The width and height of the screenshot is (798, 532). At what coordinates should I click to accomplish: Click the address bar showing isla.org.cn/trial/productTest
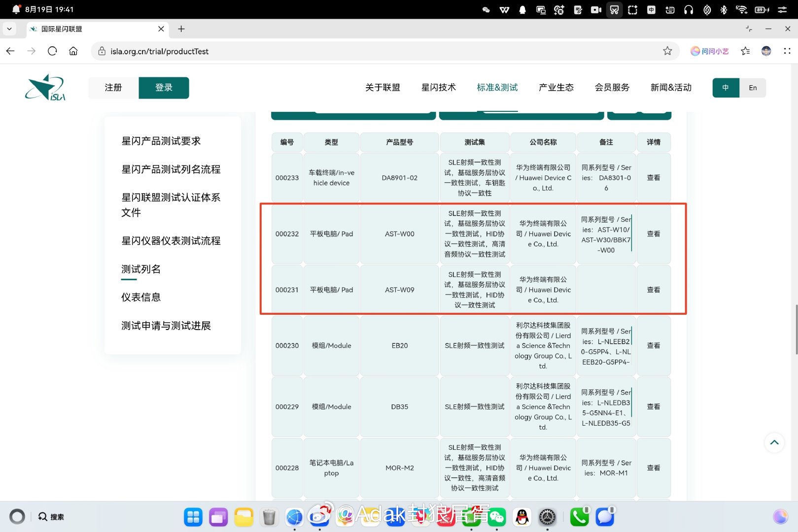coord(384,51)
